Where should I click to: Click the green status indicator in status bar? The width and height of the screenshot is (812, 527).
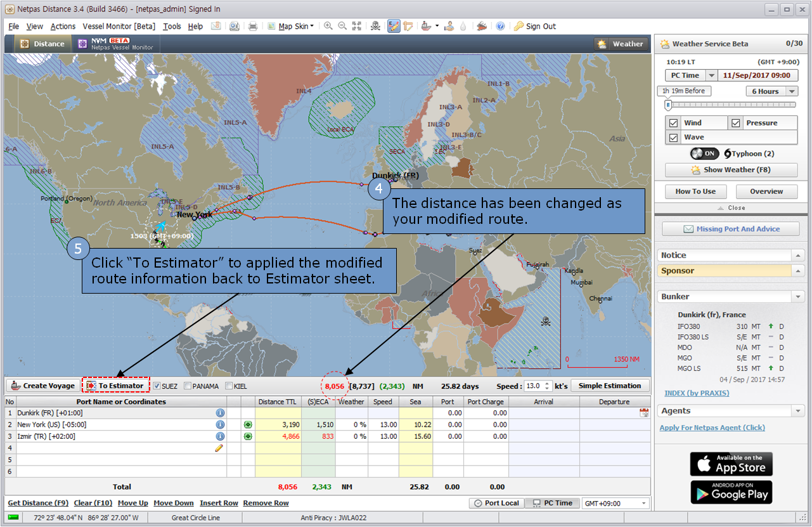[x=13, y=517]
